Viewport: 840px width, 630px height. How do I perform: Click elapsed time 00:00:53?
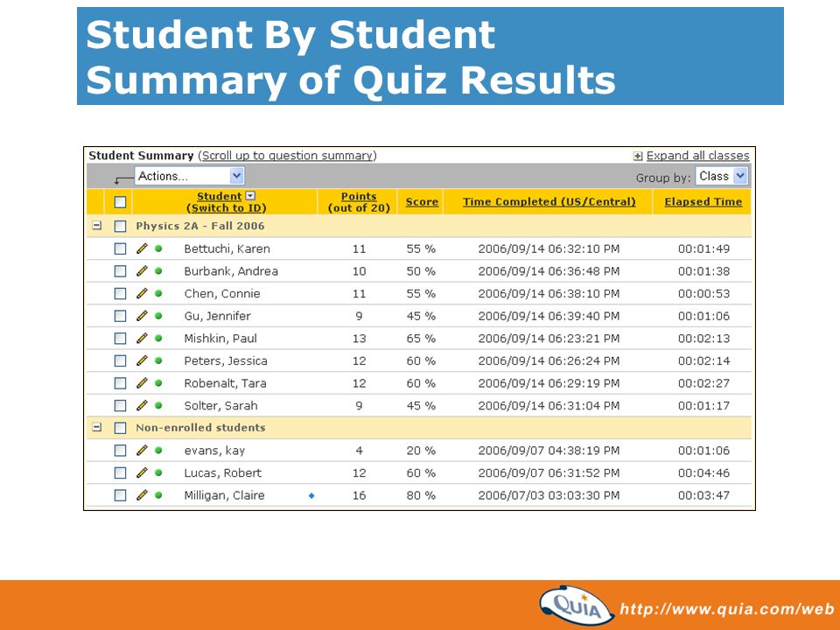pyautogui.click(x=703, y=294)
